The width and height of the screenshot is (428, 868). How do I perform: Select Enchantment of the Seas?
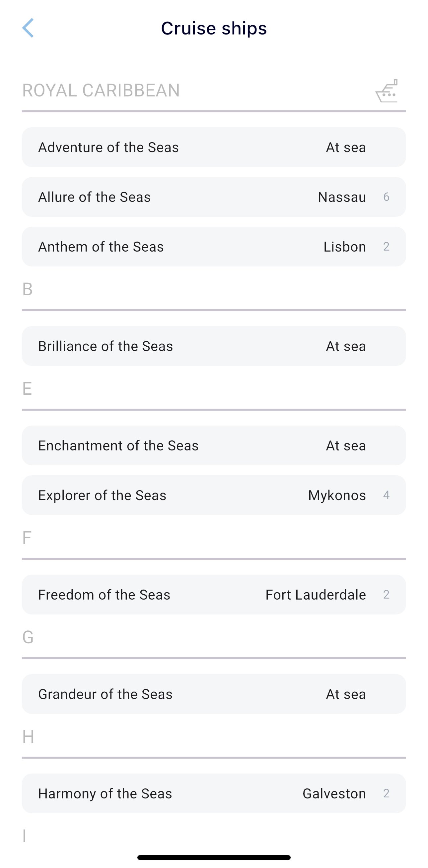[118, 445]
